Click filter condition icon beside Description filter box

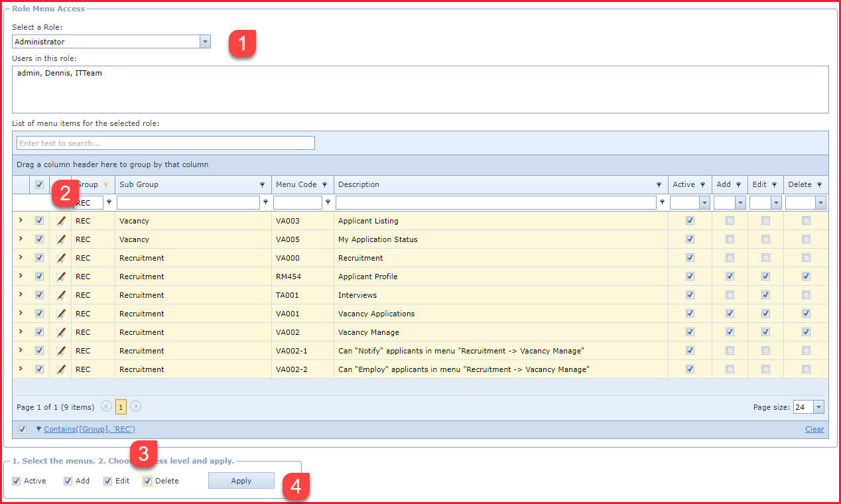(662, 203)
